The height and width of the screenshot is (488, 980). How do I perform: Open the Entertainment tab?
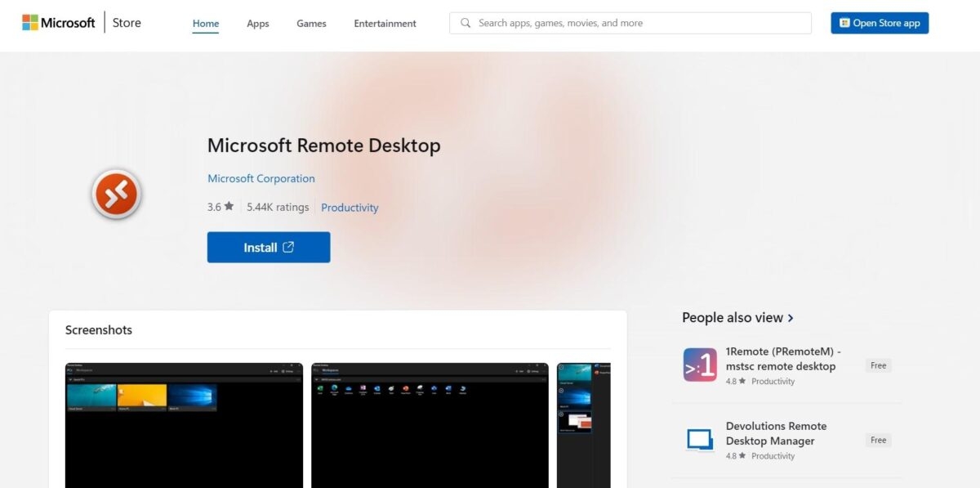385,24
